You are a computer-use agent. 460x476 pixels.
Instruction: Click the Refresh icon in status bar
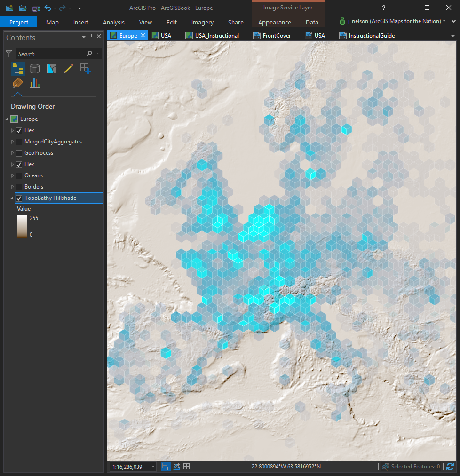[450, 467]
